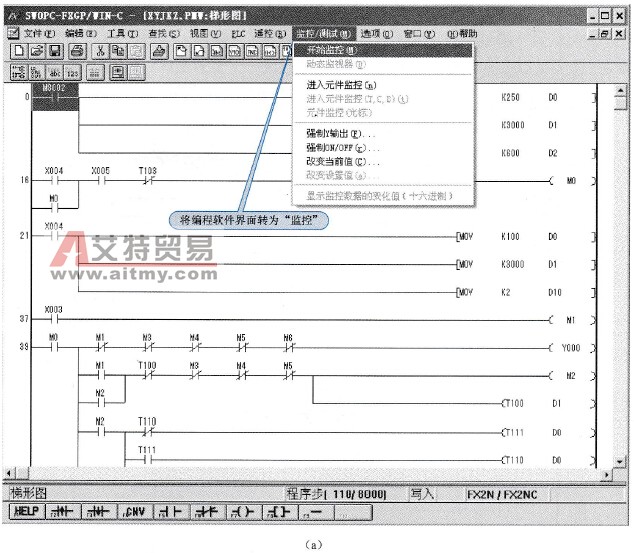The width and height of the screenshot is (634, 553).
Task: Select the T108 contact on rung 16
Action: tap(148, 177)
